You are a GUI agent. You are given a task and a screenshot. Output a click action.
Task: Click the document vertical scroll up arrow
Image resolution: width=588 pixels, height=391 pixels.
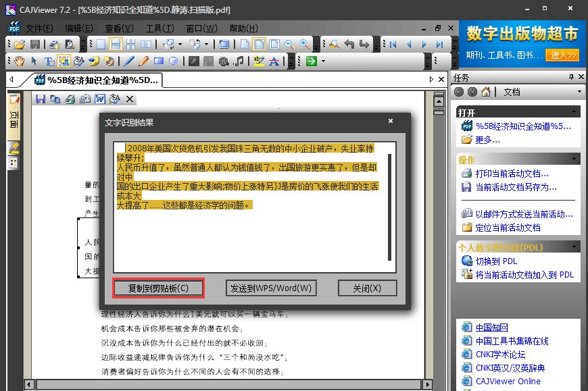coord(439,101)
